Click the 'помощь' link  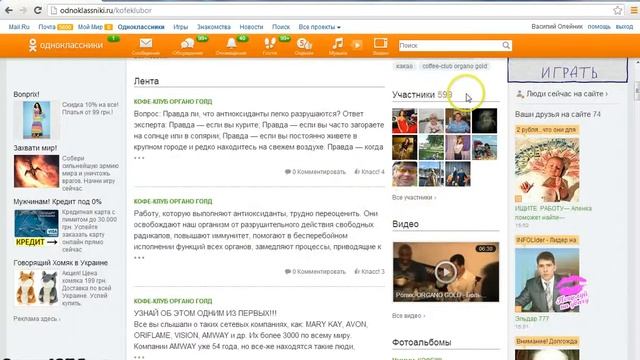pyautogui.click(x=599, y=27)
